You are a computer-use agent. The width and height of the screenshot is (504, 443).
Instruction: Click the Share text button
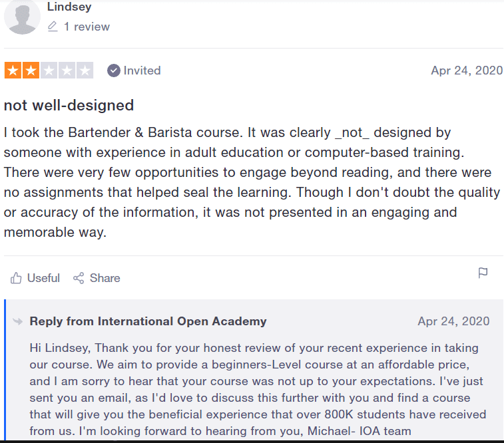tap(105, 278)
